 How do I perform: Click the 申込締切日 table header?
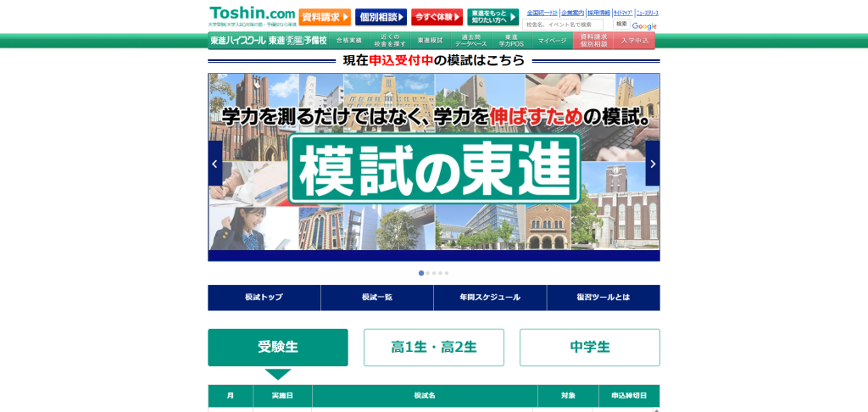pyautogui.click(x=629, y=396)
